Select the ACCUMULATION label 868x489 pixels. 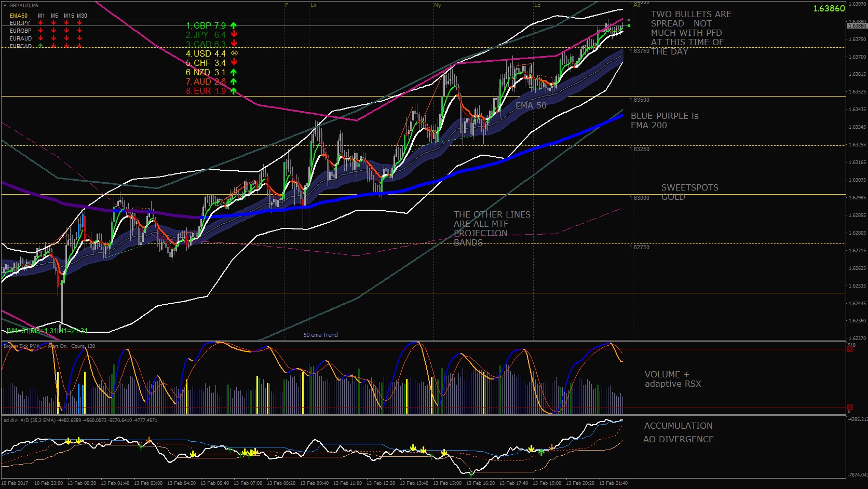(x=679, y=426)
